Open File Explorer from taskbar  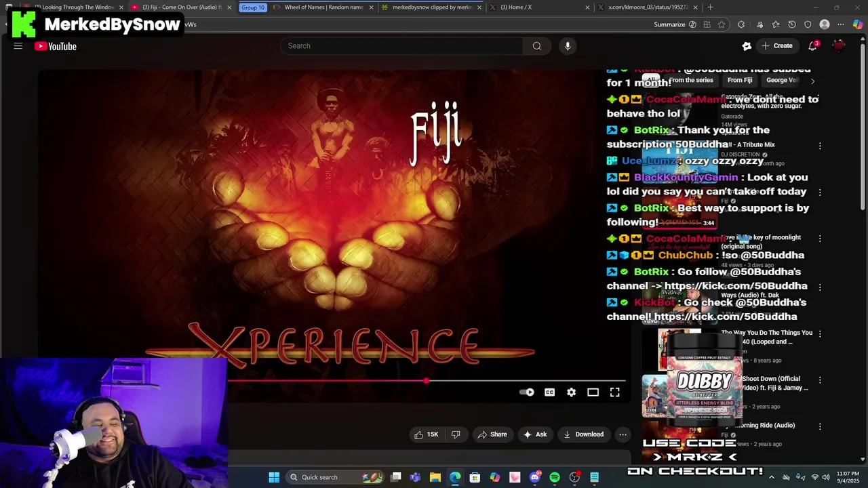tap(435, 477)
